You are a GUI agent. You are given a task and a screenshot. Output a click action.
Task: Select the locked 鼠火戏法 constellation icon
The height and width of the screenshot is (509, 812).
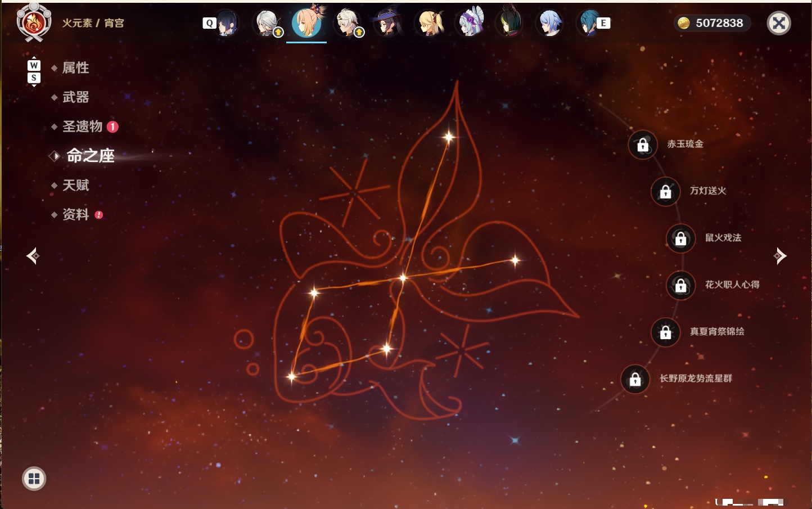coord(681,238)
